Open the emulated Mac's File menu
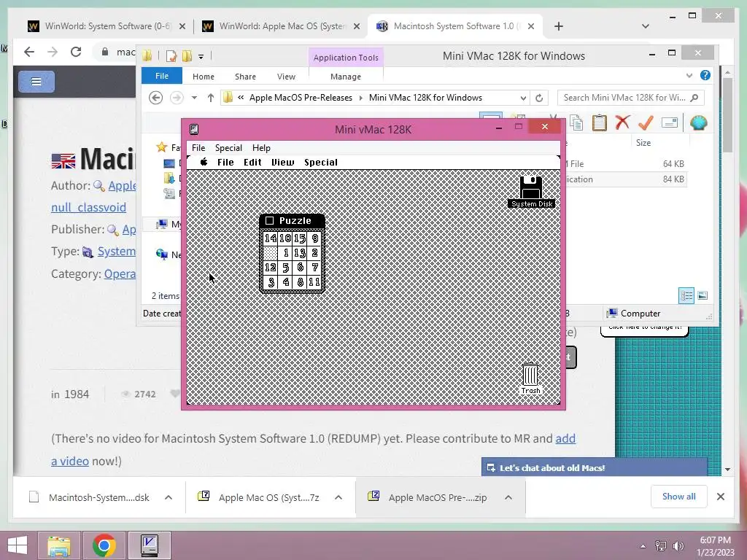This screenshot has width=747, height=560. 225,162
